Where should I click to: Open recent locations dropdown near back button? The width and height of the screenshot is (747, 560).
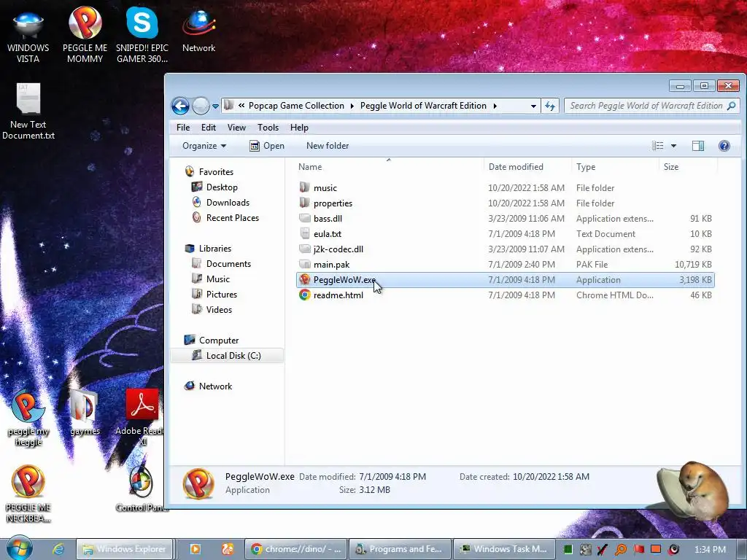[x=215, y=106]
